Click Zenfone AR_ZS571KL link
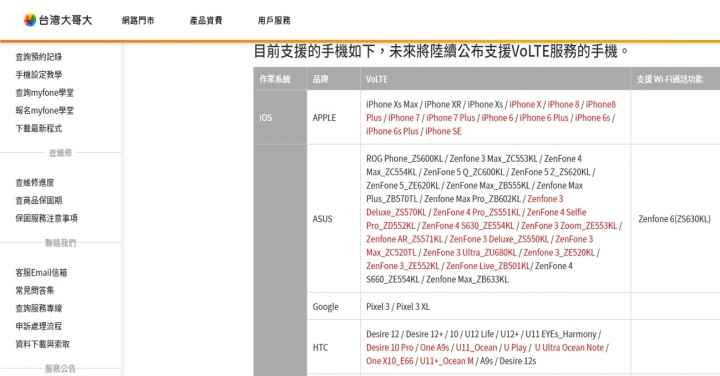The image size is (720, 376). point(405,239)
